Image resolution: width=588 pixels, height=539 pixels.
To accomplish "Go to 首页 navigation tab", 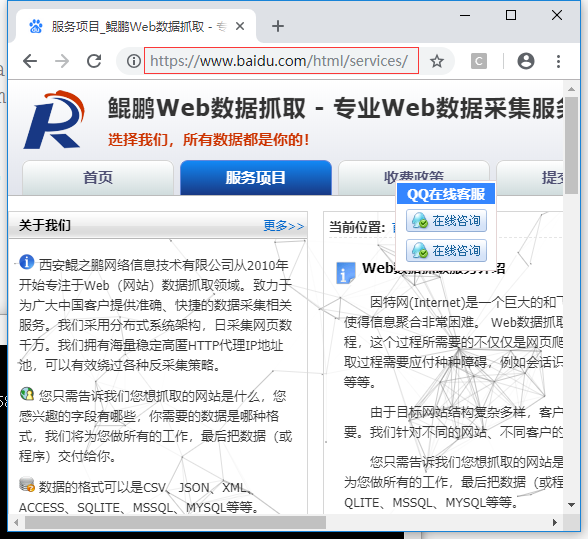I will tap(98, 177).
